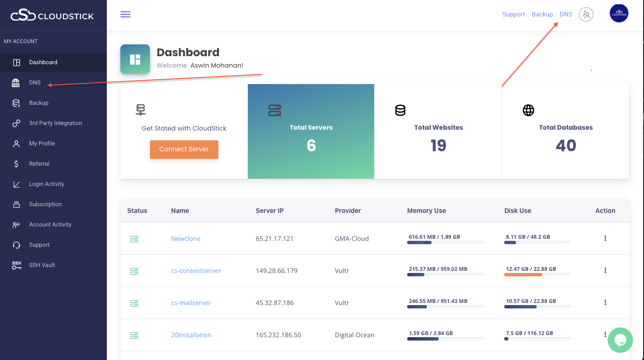Open the Login Activity chart icon

(16, 184)
